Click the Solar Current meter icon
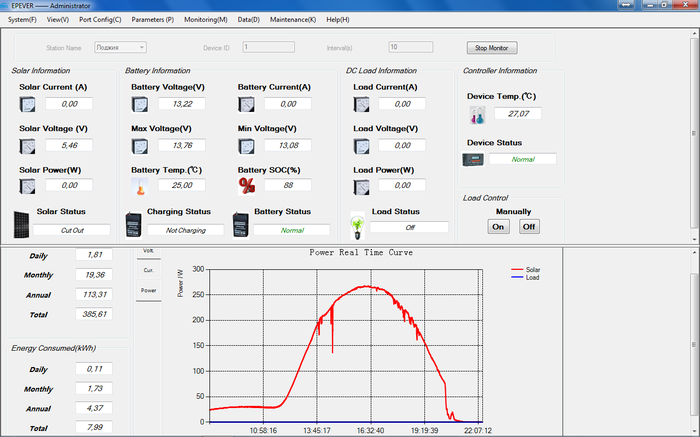700x437 pixels. [x=29, y=103]
